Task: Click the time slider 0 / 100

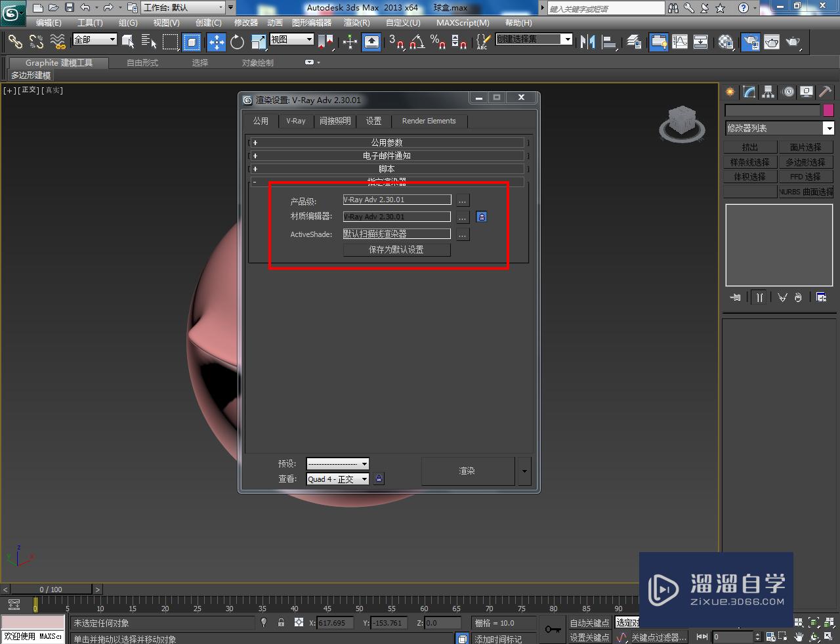Action: pos(51,590)
